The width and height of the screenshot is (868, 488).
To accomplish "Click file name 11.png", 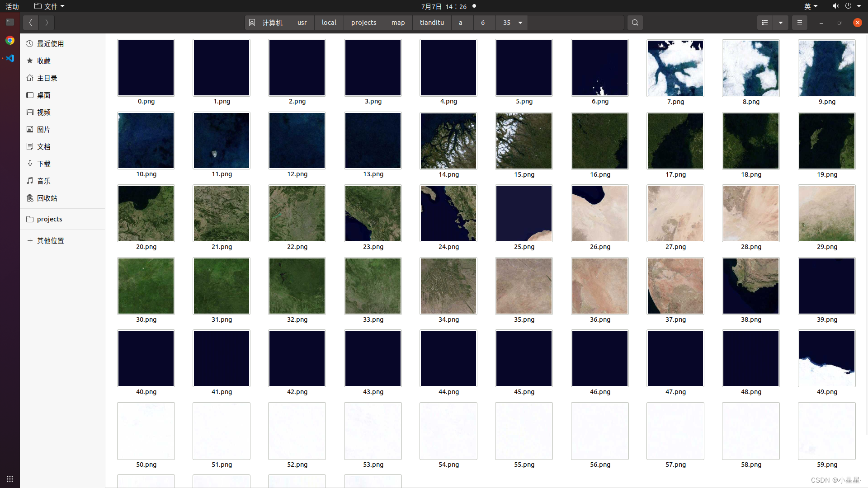I will (222, 174).
